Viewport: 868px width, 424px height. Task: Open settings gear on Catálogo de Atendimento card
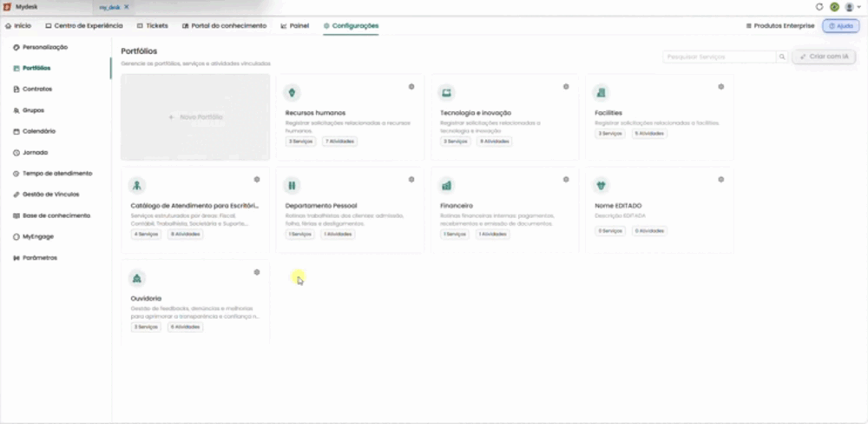click(257, 180)
